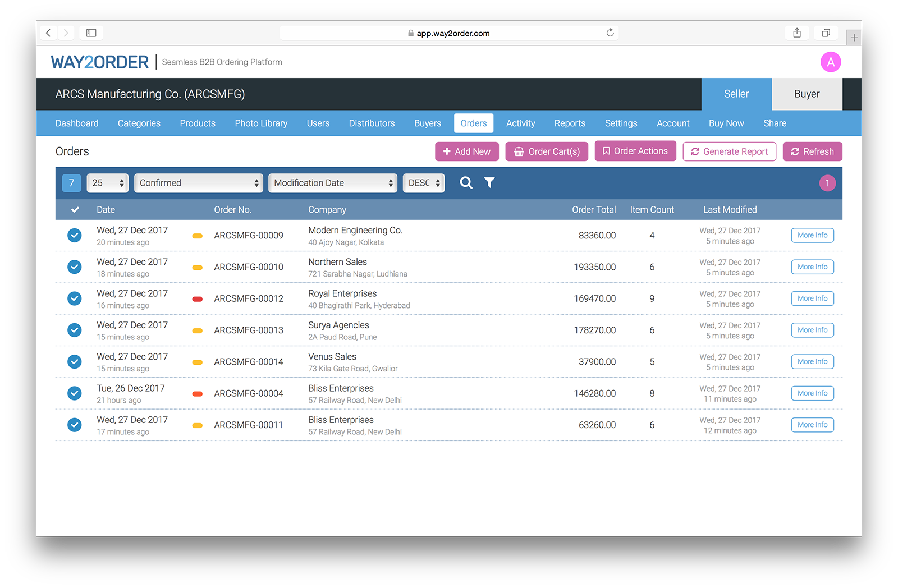Click the page number 1 pink badge

pyautogui.click(x=827, y=183)
